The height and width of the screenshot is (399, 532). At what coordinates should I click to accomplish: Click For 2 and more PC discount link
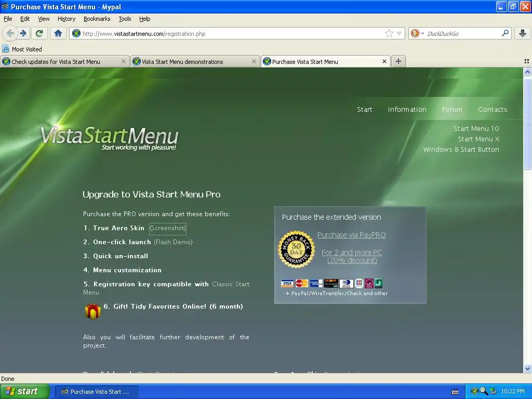click(x=352, y=256)
